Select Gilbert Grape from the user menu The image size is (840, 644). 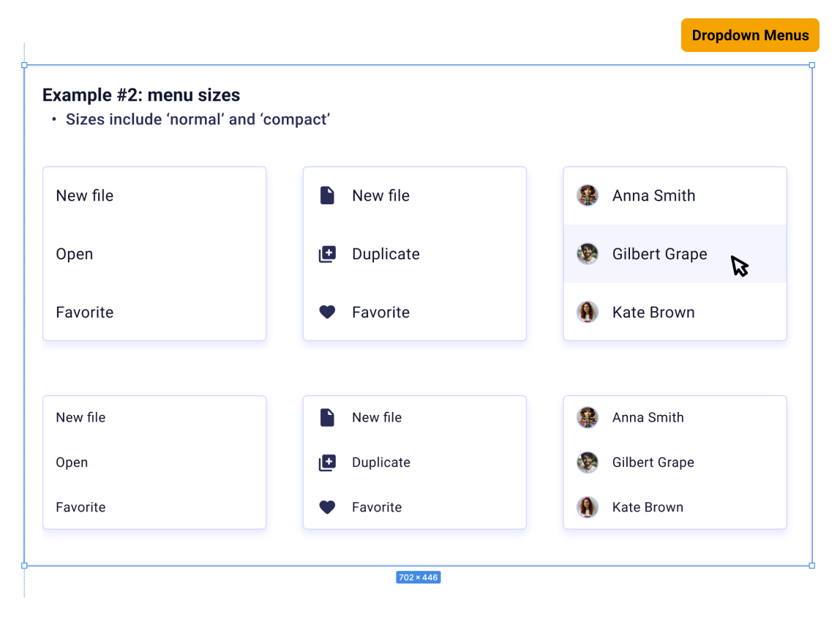pos(659,254)
